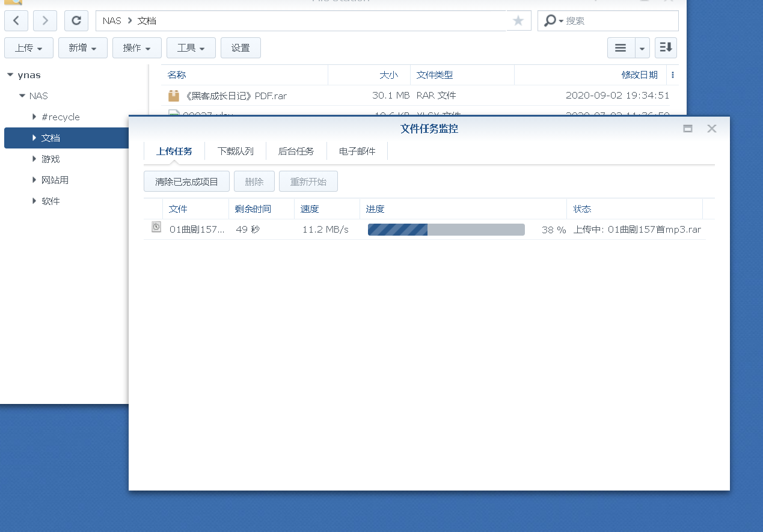Select the list view mode icon
Image resolution: width=763 pixels, height=532 pixels.
tap(621, 47)
